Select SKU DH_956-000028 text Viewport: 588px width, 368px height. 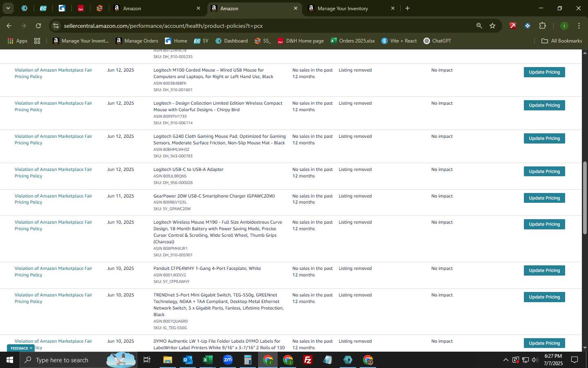[x=173, y=183]
